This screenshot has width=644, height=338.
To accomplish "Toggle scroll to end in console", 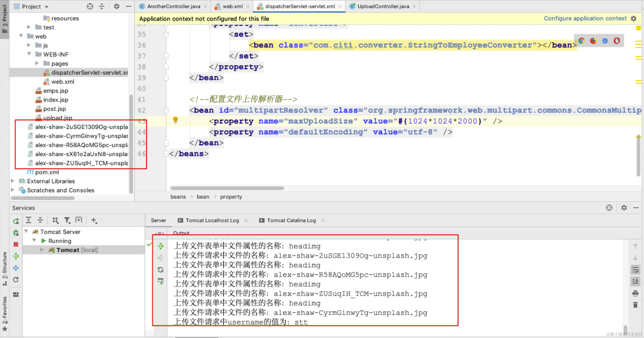I will [x=635, y=281].
